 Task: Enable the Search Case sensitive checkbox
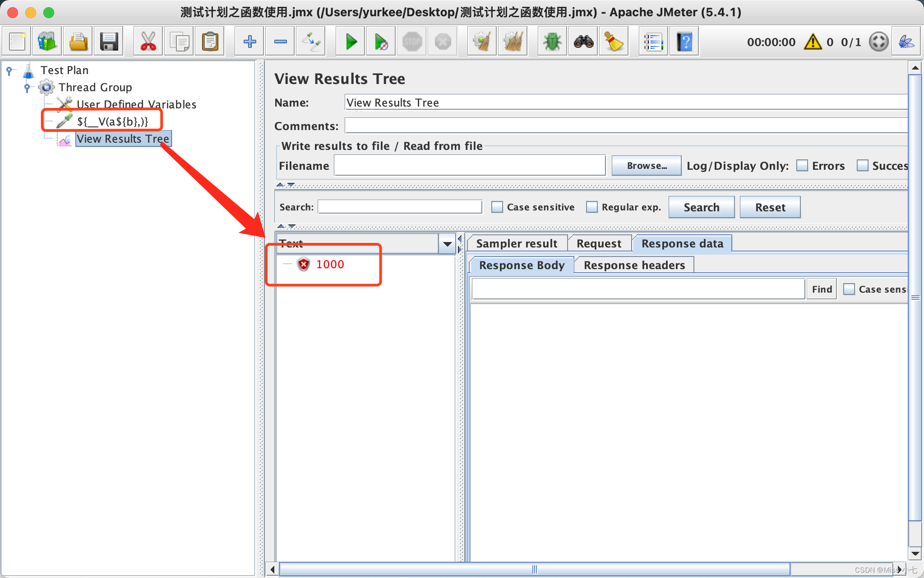coord(497,207)
